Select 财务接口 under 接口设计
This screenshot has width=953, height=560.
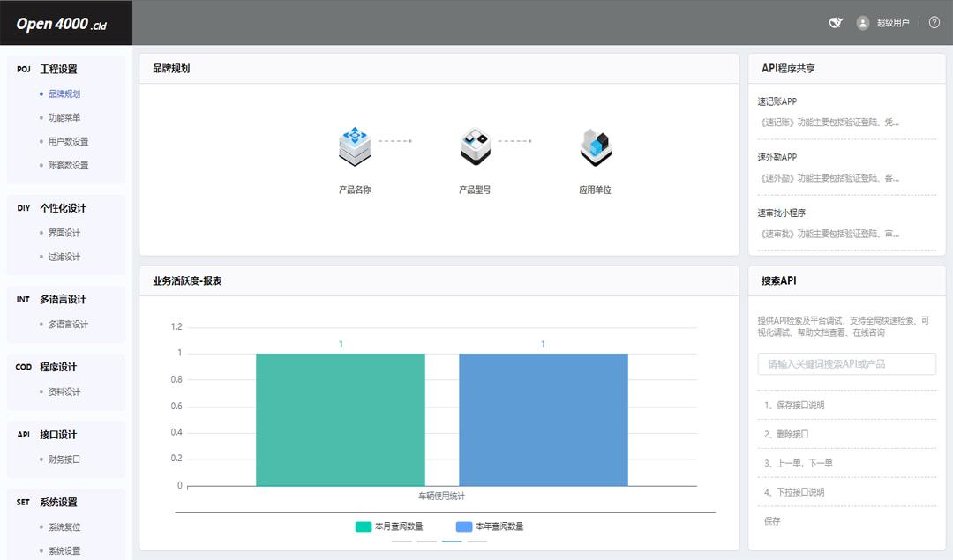tap(64, 459)
